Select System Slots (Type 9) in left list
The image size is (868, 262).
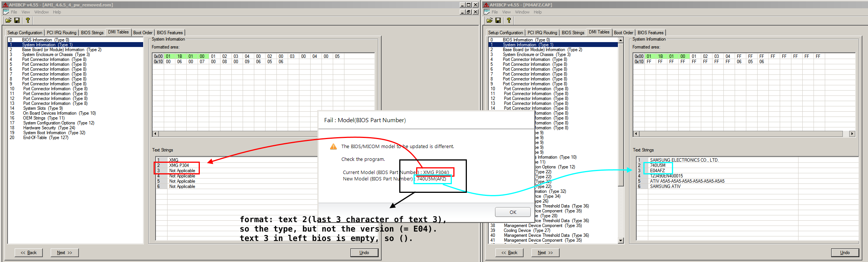click(75, 108)
